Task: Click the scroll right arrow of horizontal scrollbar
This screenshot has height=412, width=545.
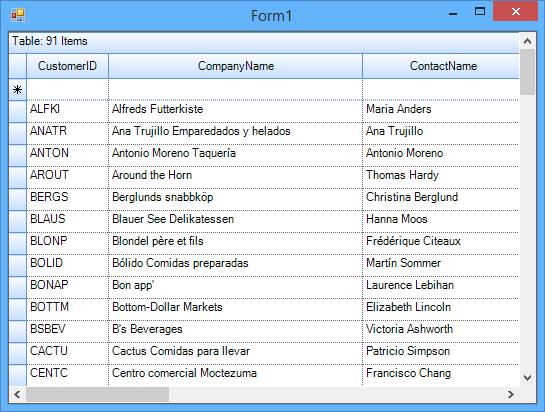Action: click(511, 394)
